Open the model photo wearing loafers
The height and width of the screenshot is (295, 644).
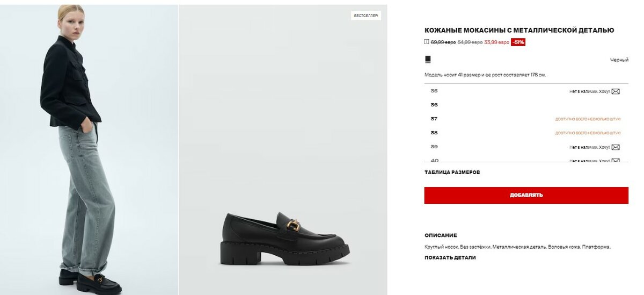[x=89, y=149]
